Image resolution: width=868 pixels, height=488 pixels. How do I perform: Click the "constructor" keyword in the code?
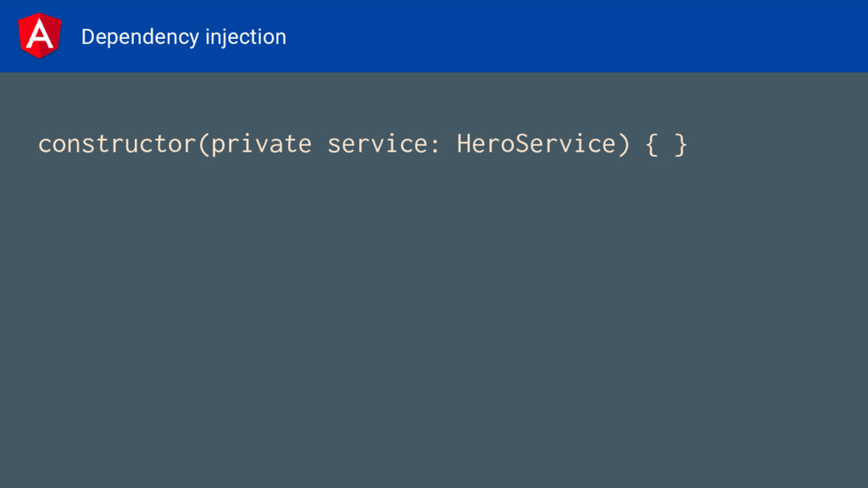click(117, 144)
